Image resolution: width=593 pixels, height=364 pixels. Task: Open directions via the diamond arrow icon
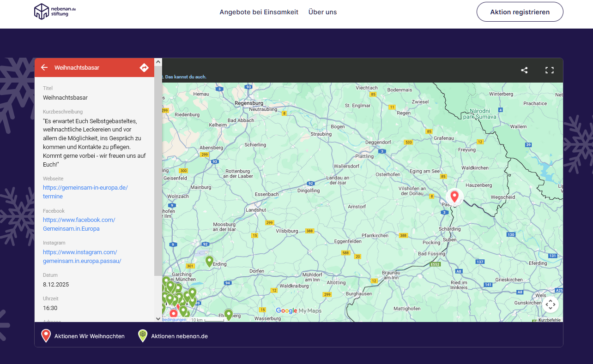144,68
